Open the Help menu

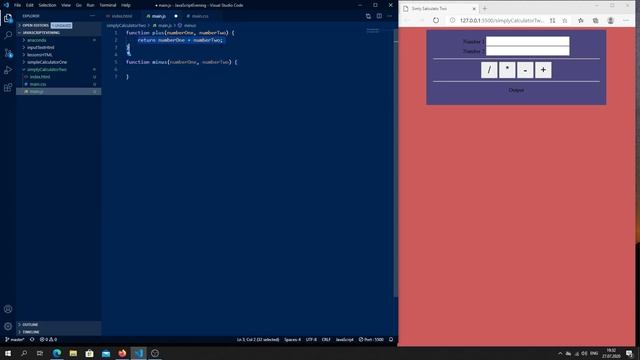pyautogui.click(x=126, y=5)
